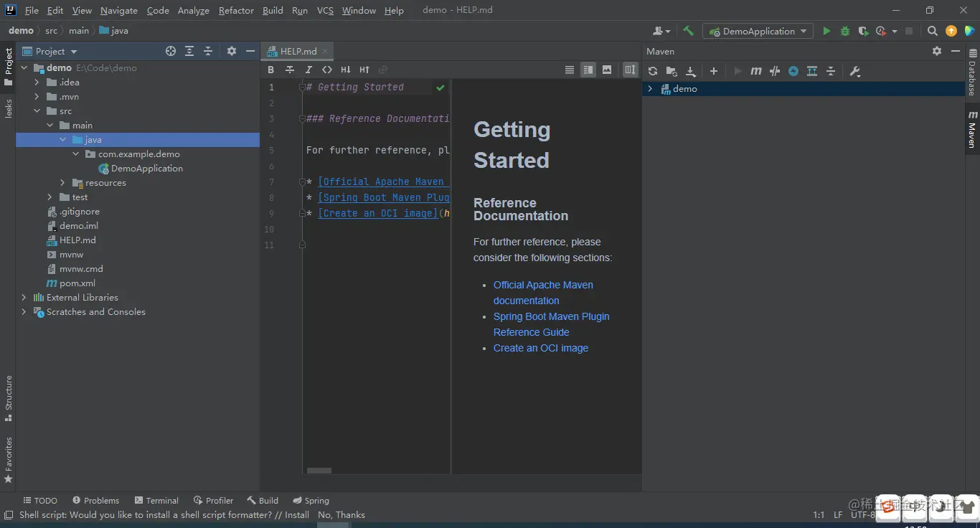Reload all Maven projects
Viewport: 980px width, 528px height.
coord(652,71)
